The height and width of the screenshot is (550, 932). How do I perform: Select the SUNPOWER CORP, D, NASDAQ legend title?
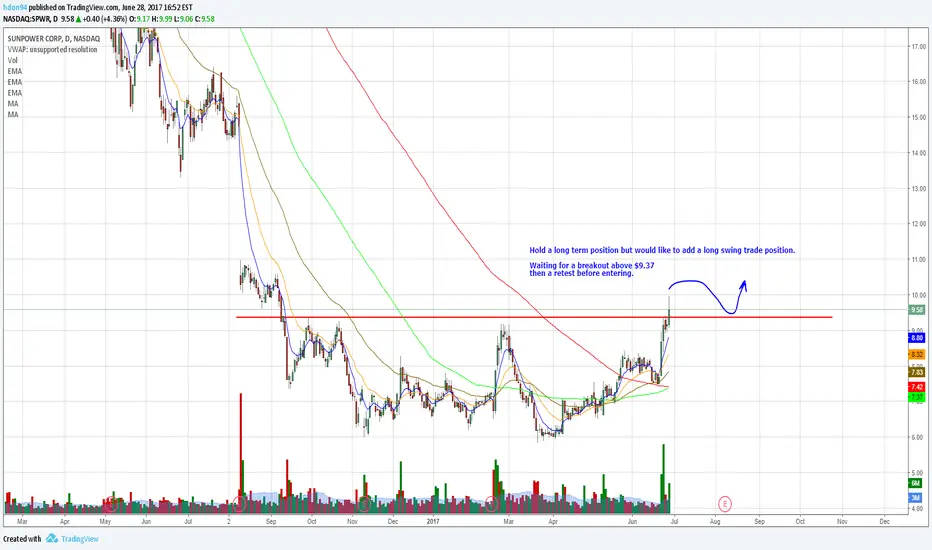pyautogui.click(x=53, y=39)
